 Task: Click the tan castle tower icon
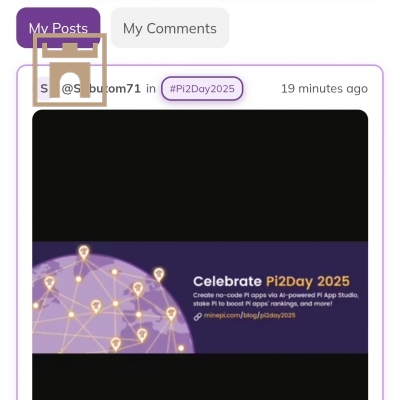coord(70,70)
